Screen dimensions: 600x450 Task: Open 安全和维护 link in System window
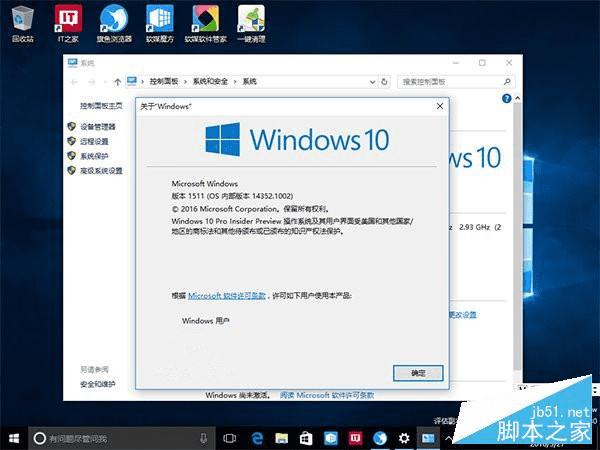pos(98,384)
